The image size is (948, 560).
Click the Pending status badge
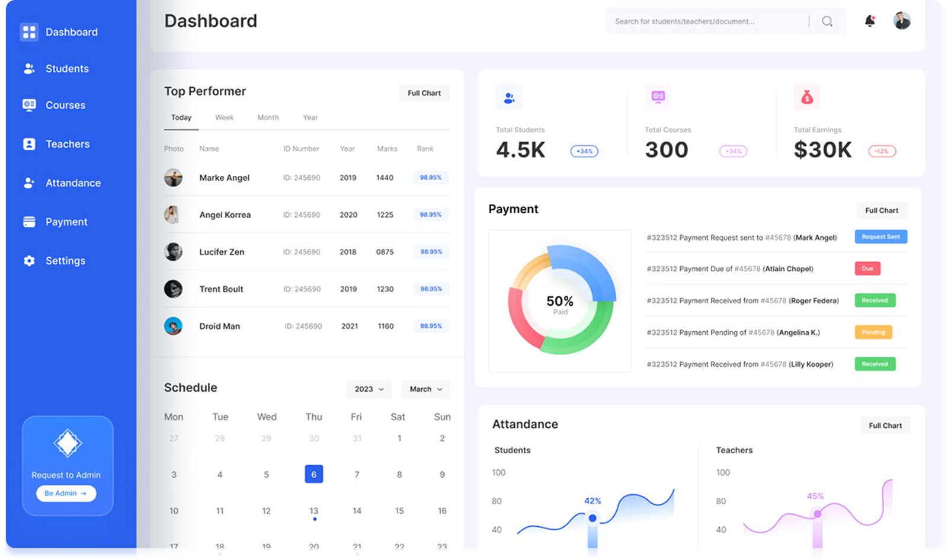873,332
